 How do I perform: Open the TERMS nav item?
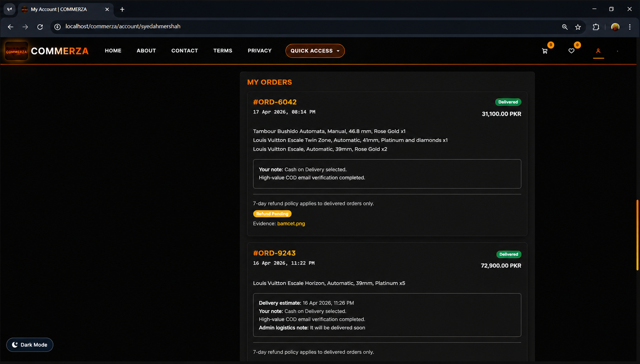tap(223, 51)
